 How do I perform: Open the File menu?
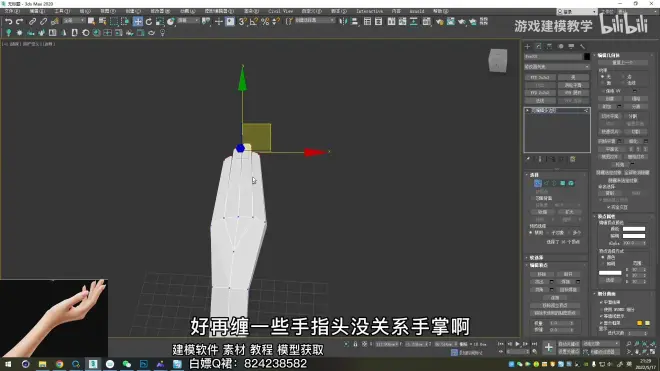12,11
